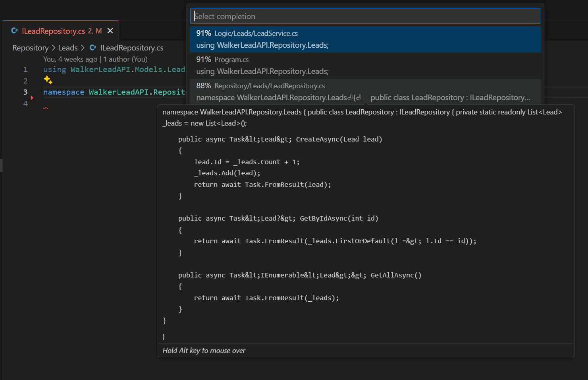
Task: Click the C# file icon in tab
Action: (14, 31)
